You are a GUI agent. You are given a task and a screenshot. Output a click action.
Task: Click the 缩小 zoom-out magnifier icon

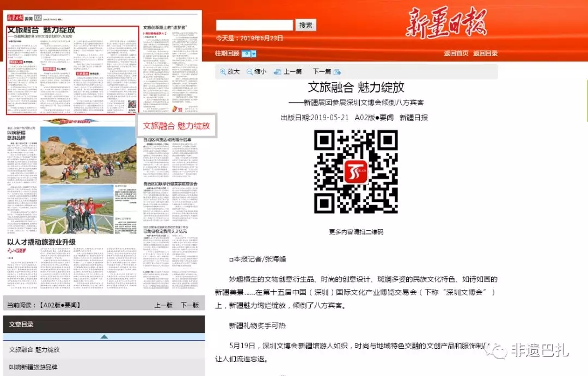pyautogui.click(x=249, y=72)
